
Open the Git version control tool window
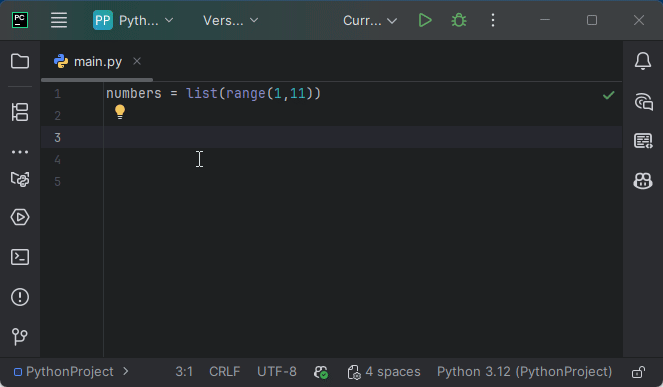(20, 337)
